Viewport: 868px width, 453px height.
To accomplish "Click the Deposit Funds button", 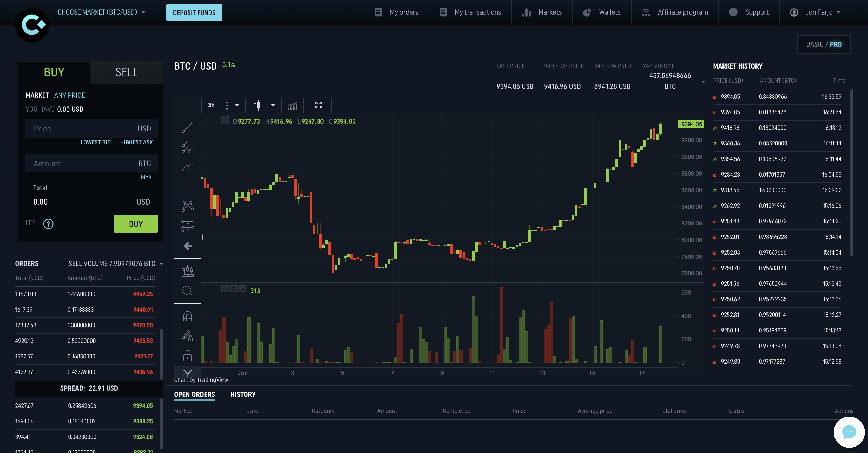I will 194,13.
